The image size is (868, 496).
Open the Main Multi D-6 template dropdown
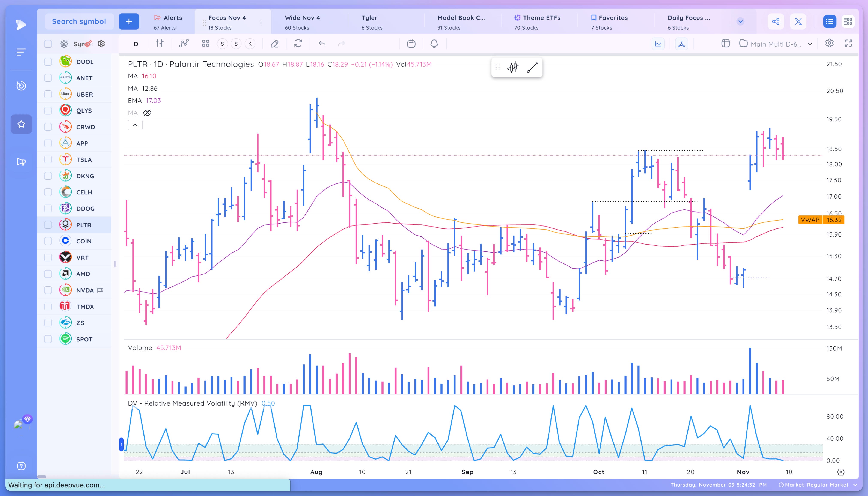(776, 44)
